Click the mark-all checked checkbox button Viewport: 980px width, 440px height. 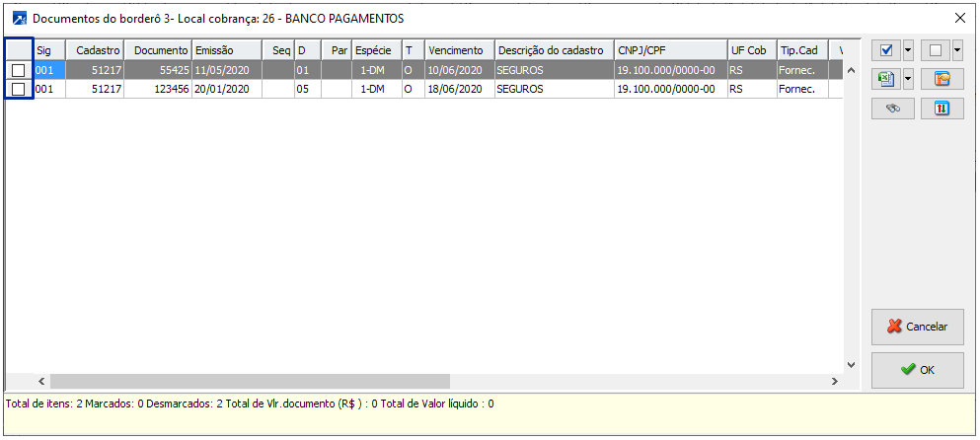[885, 50]
